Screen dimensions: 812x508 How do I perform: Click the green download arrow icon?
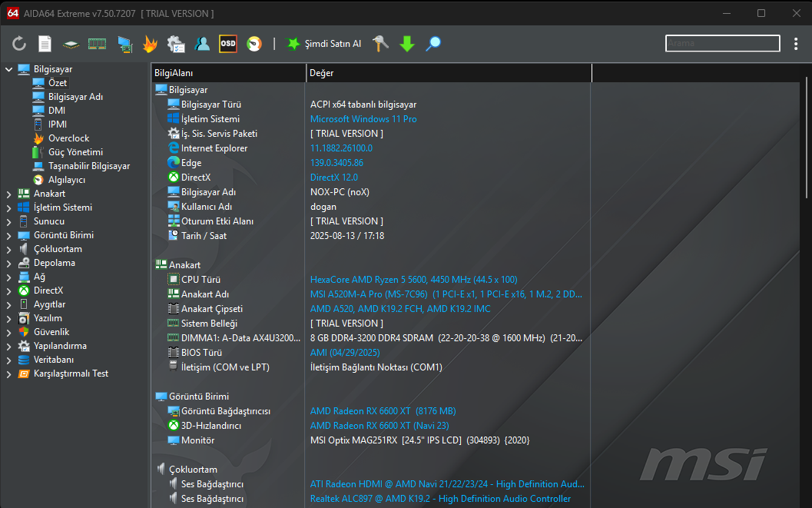(407, 44)
